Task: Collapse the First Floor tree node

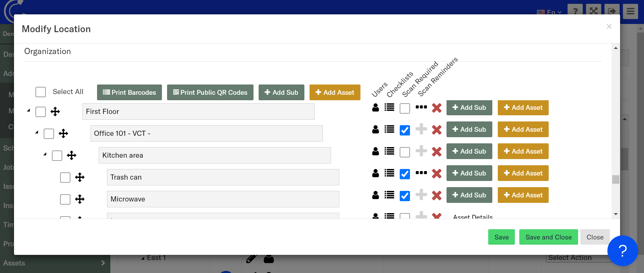Action: pos(29,110)
